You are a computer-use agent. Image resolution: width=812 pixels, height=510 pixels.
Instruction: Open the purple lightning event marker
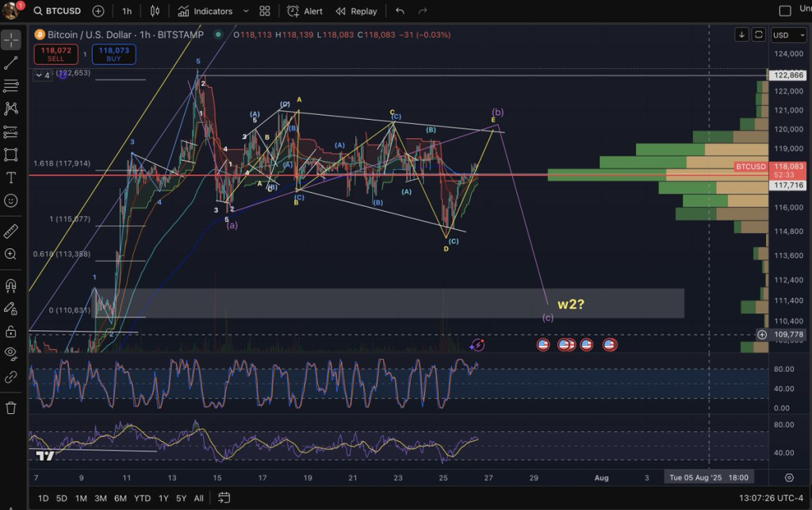pos(477,345)
